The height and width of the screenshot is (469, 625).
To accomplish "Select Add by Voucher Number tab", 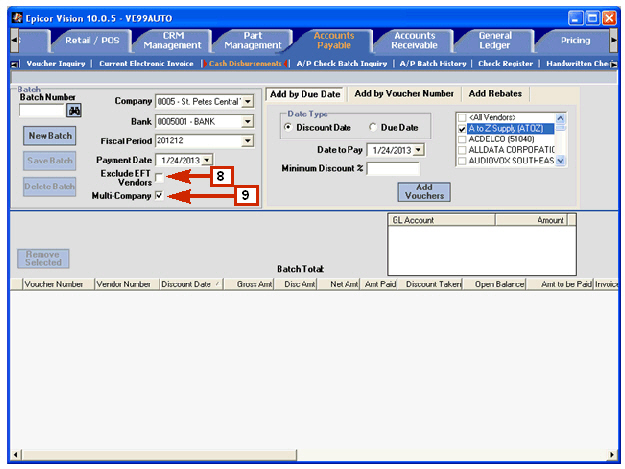I will [x=404, y=94].
